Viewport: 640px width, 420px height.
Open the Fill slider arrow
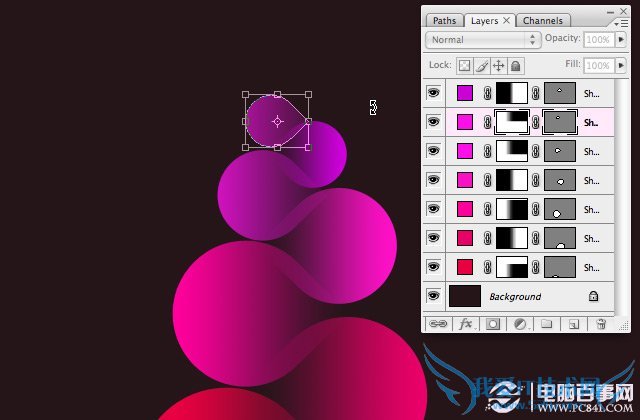point(621,65)
